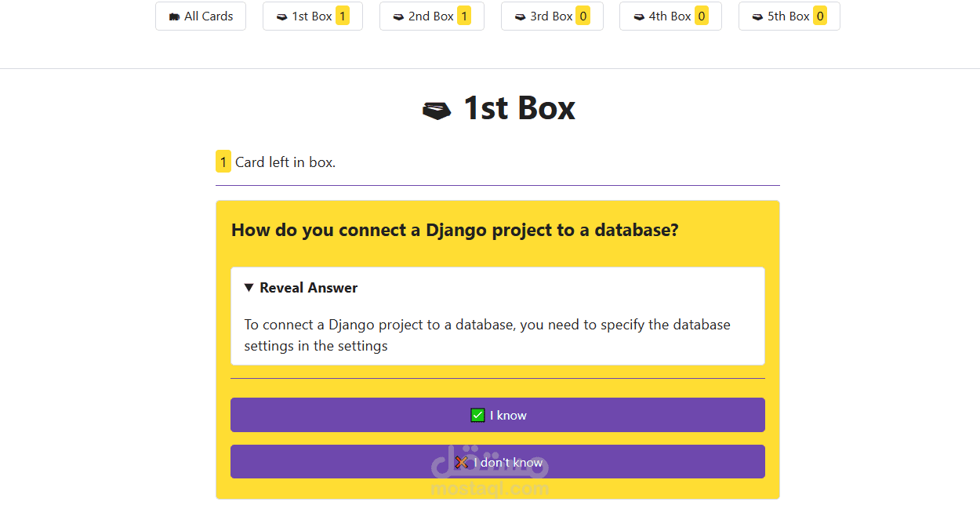Click the green checkmark icon on I know
The height and width of the screenshot is (509, 980).
pyautogui.click(x=477, y=415)
